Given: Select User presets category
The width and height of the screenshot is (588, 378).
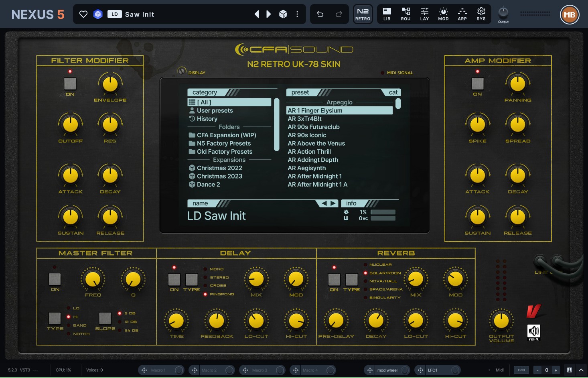Looking at the screenshot, I should click(229, 110).
